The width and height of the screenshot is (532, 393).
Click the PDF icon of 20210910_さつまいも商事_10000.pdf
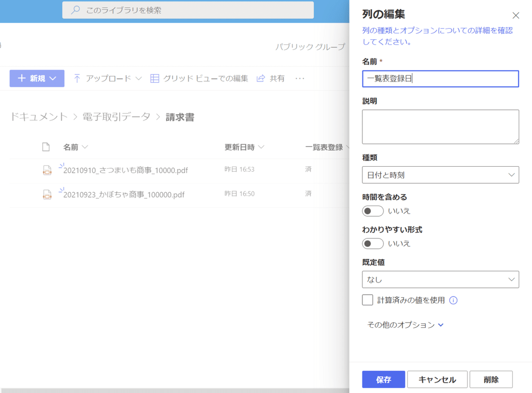(x=47, y=170)
